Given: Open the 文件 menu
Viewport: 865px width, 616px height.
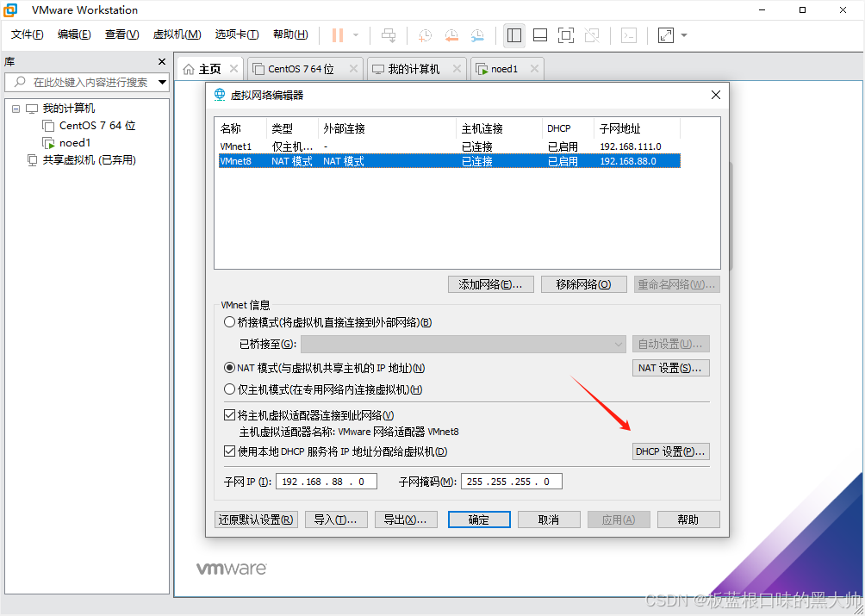Looking at the screenshot, I should [x=27, y=34].
